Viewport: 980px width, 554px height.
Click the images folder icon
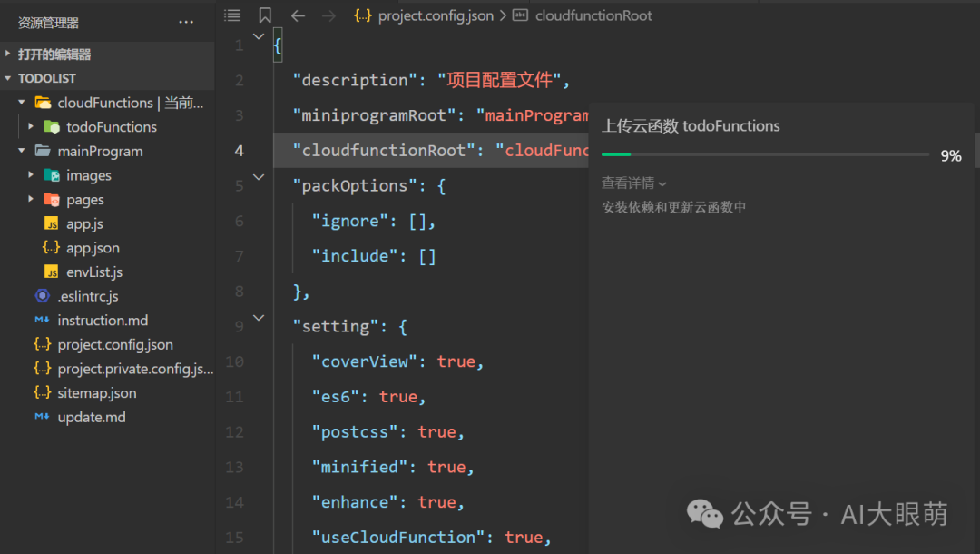(x=52, y=175)
